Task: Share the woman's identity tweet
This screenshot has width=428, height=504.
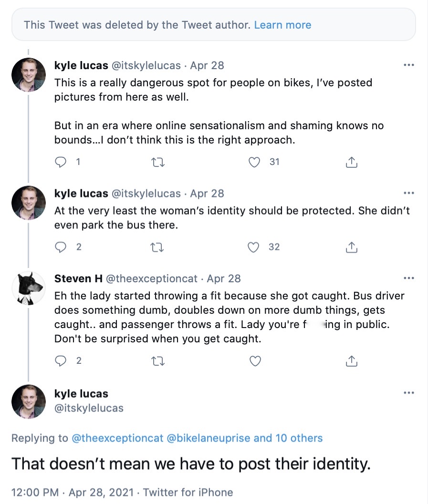Action: (x=351, y=247)
